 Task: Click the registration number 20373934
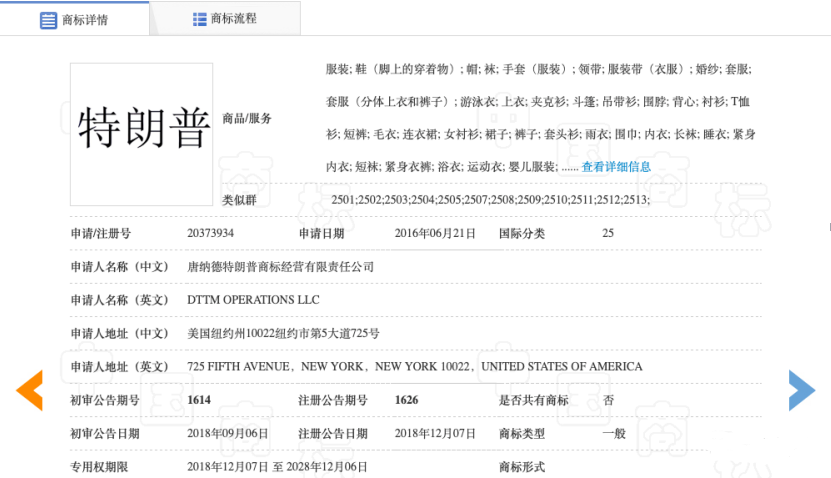[210, 233]
